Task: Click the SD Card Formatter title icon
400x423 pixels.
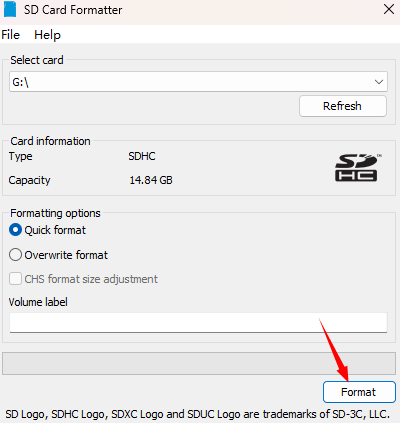Action: pos(10,9)
